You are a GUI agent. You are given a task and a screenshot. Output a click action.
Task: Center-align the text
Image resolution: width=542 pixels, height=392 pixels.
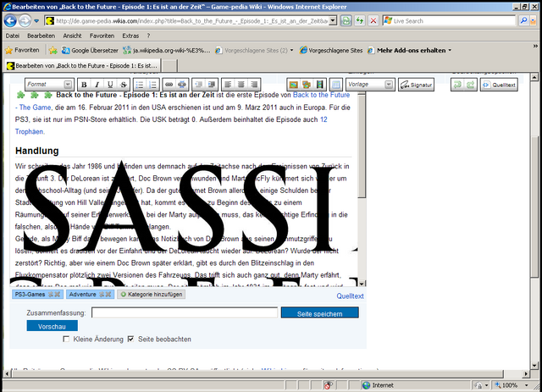[x=241, y=85]
